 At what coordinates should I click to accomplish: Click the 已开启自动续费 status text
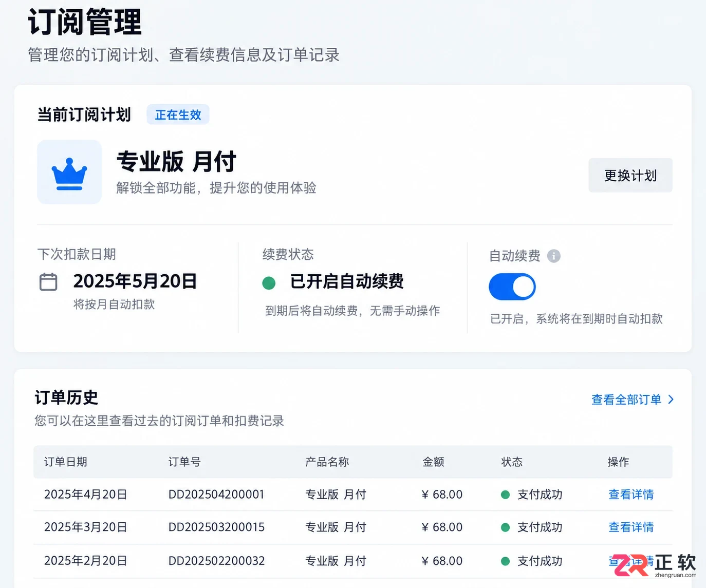point(347,281)
